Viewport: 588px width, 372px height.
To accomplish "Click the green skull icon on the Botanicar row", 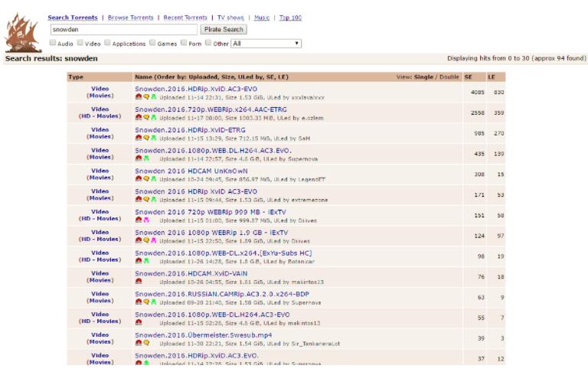I will pyautogui.click(x=146, y=261).
